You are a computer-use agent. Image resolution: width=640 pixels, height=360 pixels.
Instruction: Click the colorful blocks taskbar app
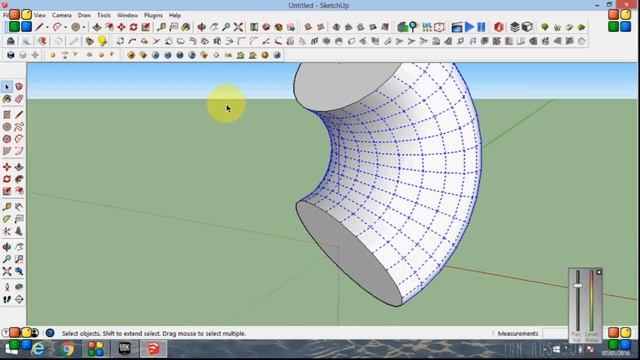(96, 349)
